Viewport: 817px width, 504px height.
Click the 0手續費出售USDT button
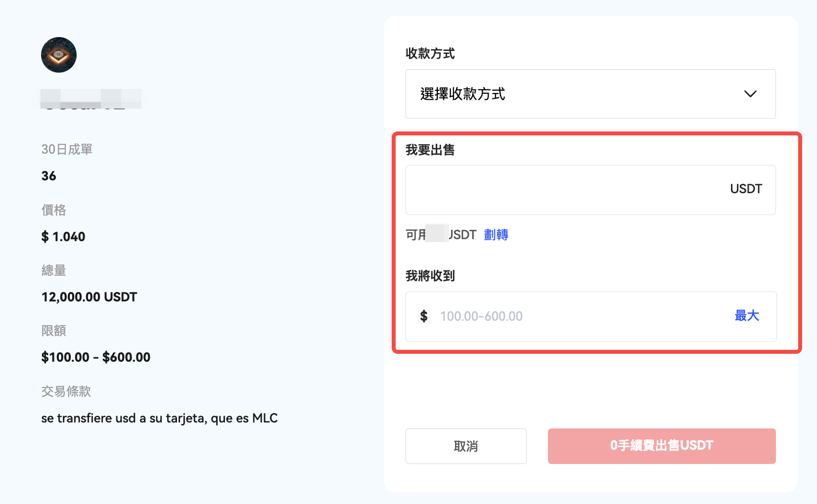click(661, 446)
